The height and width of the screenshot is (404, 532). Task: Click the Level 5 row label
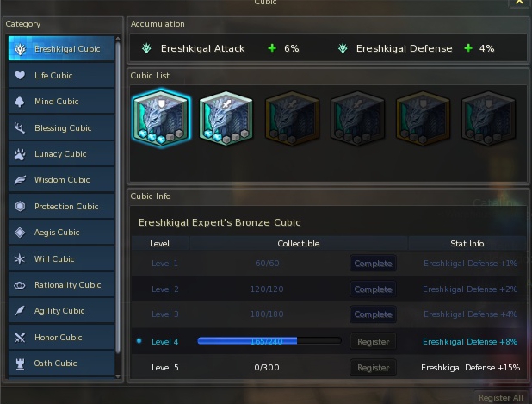pos(165,368)
